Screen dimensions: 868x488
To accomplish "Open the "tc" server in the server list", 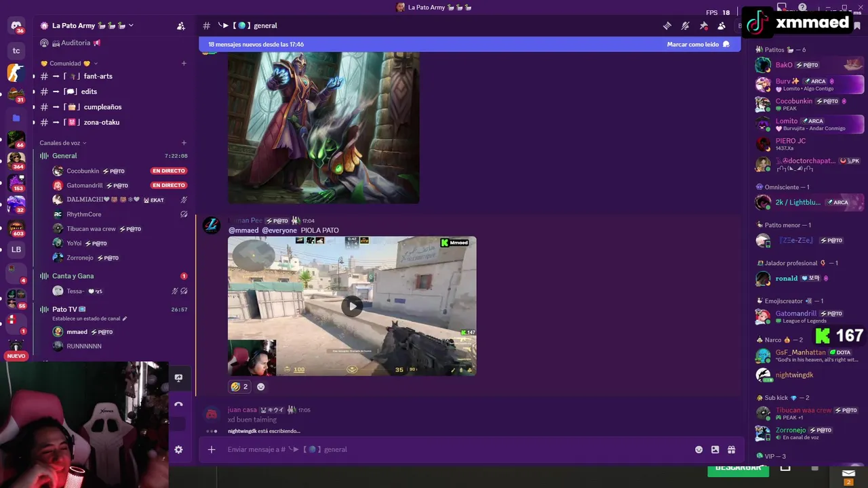I will coord(16,51).
